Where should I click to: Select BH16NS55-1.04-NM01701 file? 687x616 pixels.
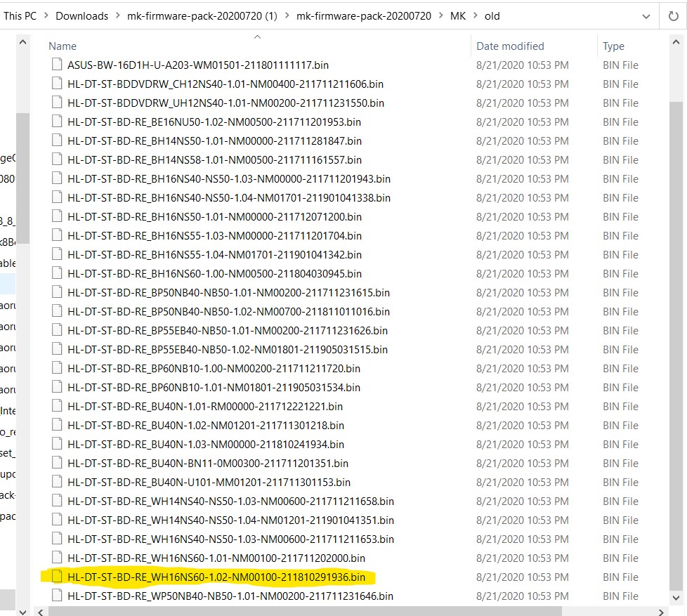pyautogui.click(x=215, y=254)
